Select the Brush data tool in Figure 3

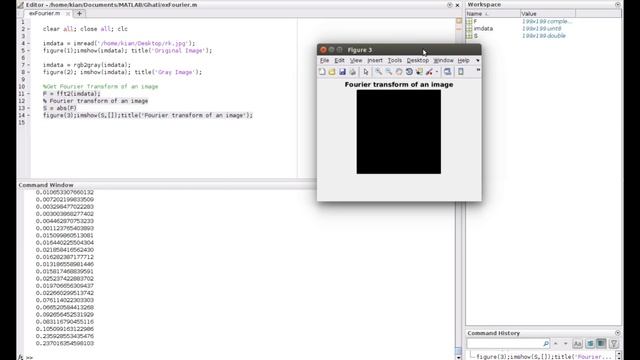coord(429,72)
